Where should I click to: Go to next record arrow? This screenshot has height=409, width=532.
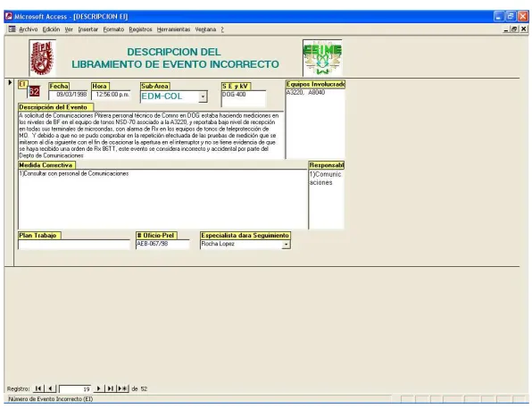tap(98, 388)
